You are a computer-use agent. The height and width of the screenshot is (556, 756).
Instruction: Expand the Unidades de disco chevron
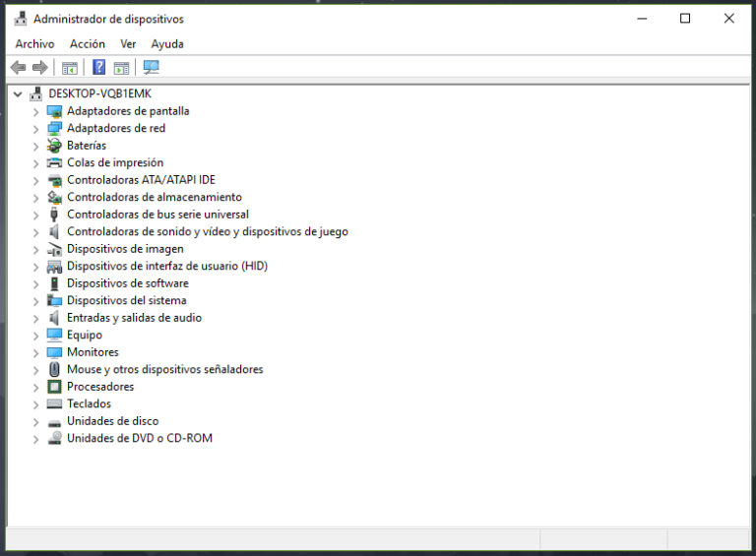(35, 422)
